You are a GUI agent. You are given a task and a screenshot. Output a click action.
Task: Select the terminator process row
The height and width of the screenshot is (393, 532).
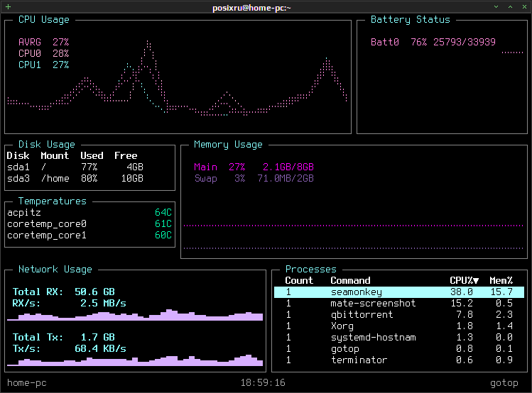399,360
